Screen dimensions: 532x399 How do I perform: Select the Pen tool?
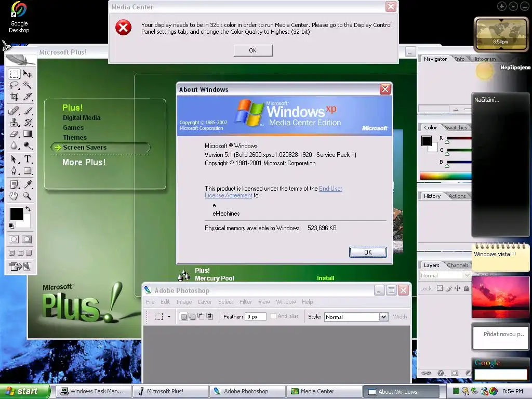14,170
